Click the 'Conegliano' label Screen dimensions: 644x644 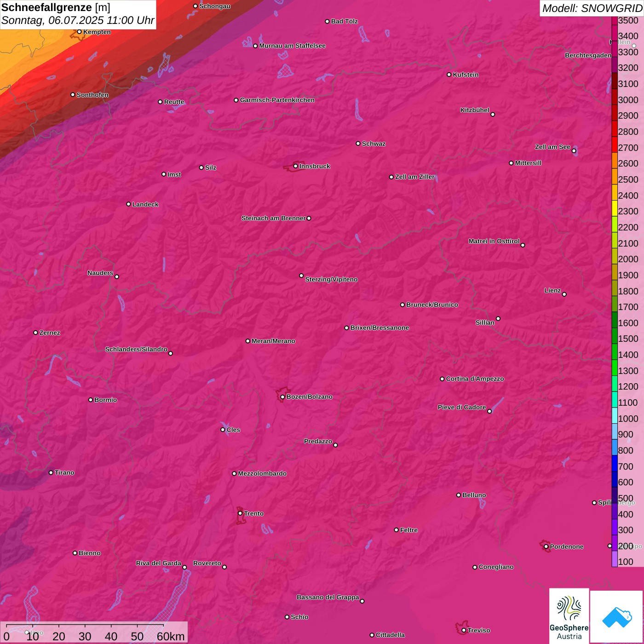point(496,567)
